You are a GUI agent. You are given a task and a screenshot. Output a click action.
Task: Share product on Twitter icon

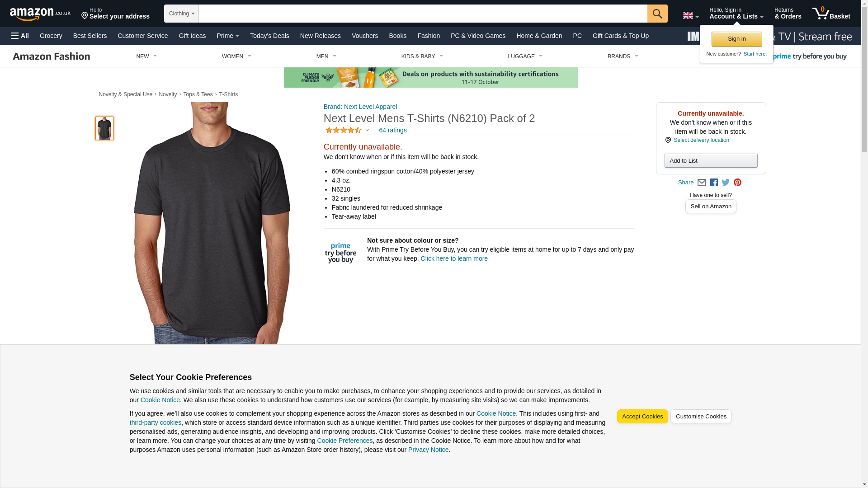(726, 183)
